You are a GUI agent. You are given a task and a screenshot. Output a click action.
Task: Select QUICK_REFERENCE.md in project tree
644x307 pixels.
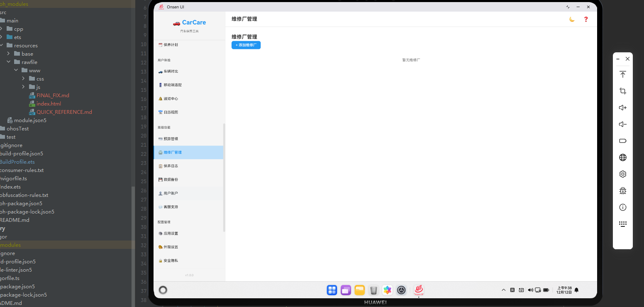pos(64,112)
